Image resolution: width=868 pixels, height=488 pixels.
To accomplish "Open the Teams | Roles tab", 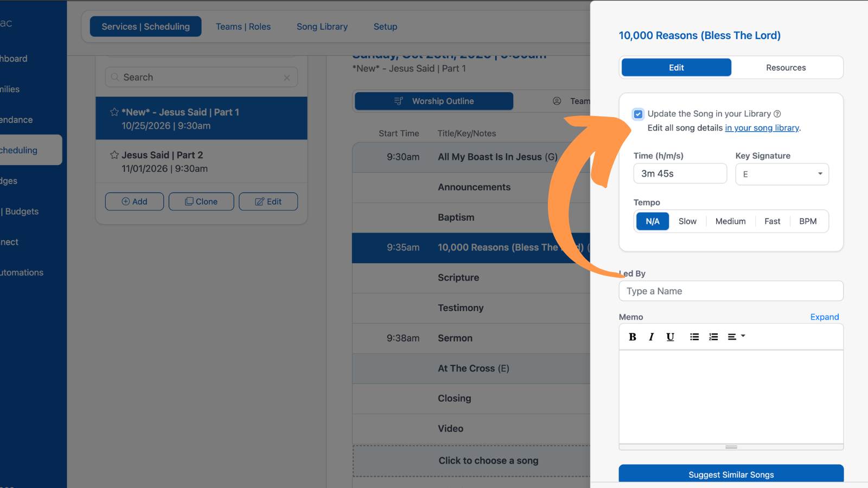I will coord(243,27).
